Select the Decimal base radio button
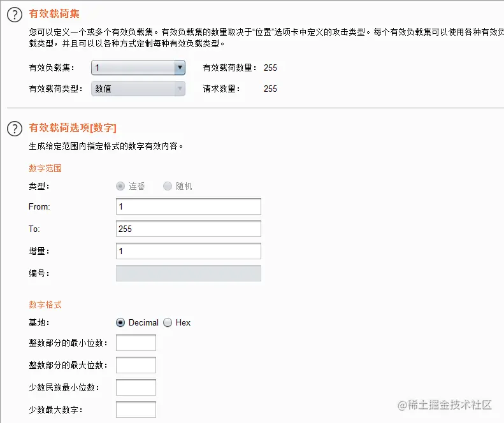Image resolution: width=504 pixels, height=423 pixels. [120, 322]
